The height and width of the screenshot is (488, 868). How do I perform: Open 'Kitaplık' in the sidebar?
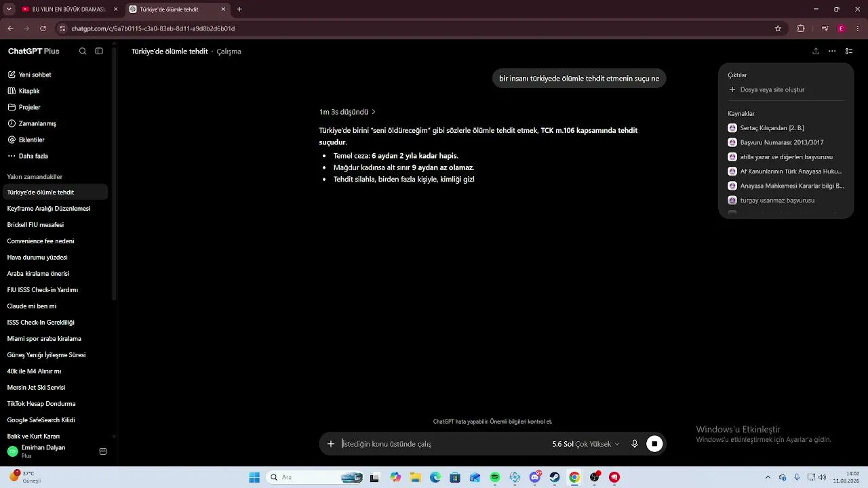(54, 91)
